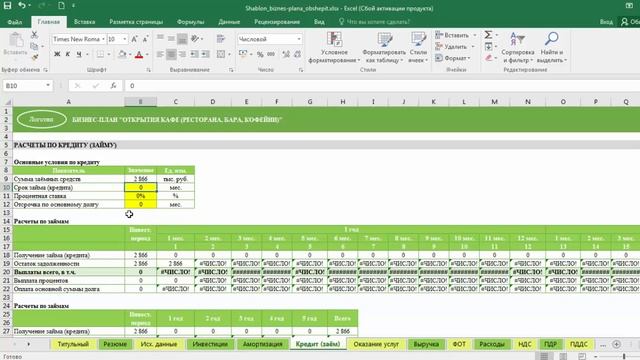
Task: Click the fill color bucket icon
Action: (x=122, y=54)
